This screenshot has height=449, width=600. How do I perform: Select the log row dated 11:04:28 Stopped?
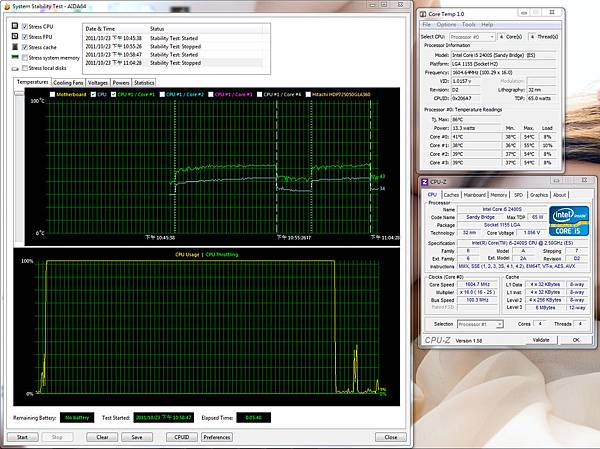click(x=173, y=63)
